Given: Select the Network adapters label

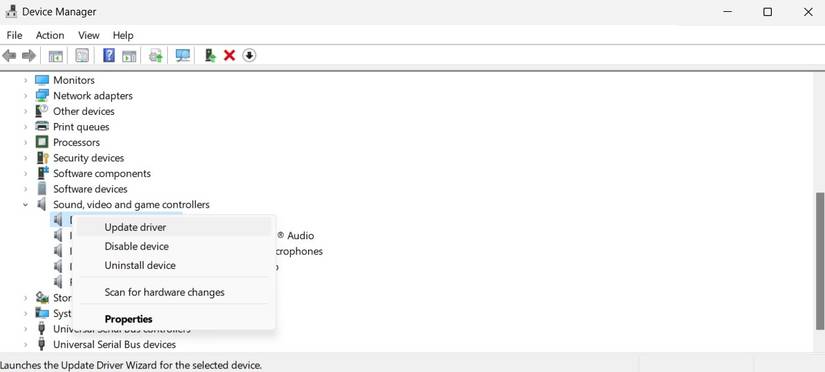Looking at the screenshot, I should pyautogui.click(x=93, y=96).
